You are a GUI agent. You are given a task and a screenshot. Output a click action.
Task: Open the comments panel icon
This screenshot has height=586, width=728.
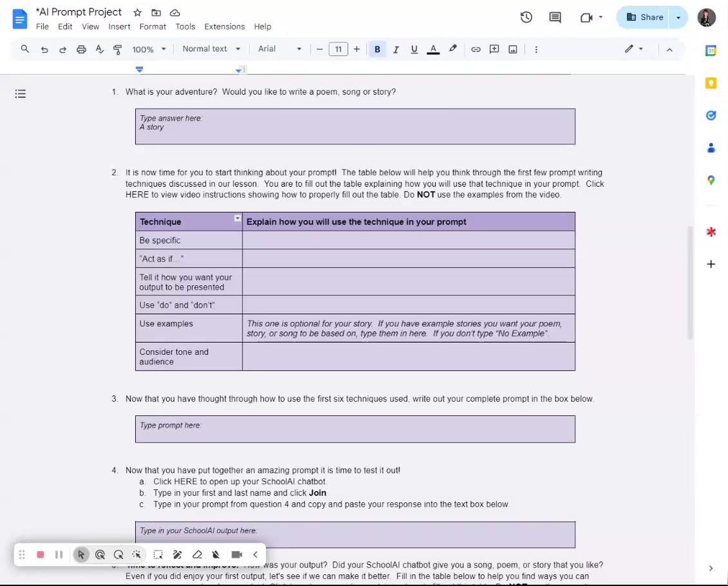[x=555, y=17]
